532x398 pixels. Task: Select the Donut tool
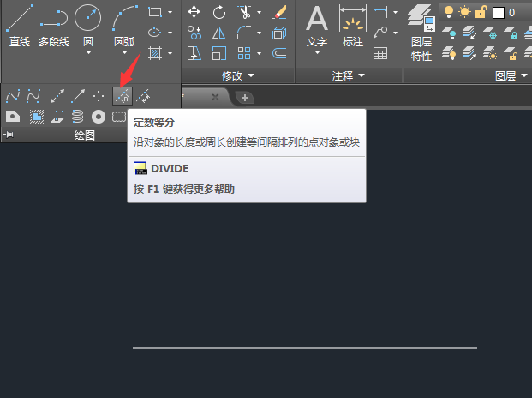click(99, 117)
